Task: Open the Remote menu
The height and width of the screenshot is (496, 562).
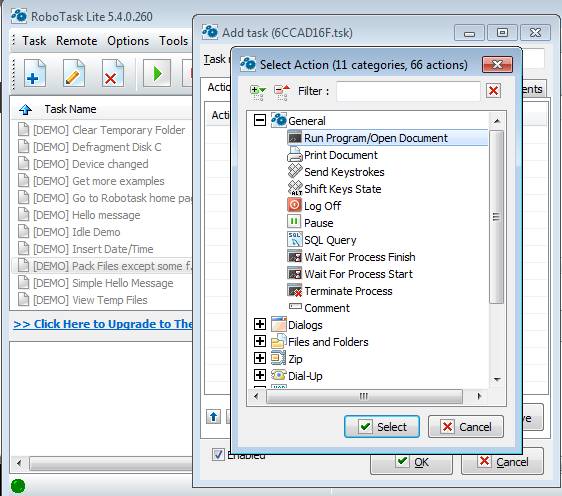Action: [76, 41]
